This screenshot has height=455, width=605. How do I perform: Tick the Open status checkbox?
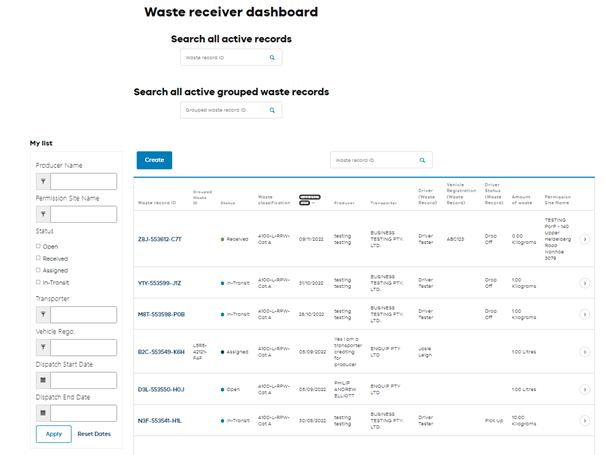(x=38, y=246)
